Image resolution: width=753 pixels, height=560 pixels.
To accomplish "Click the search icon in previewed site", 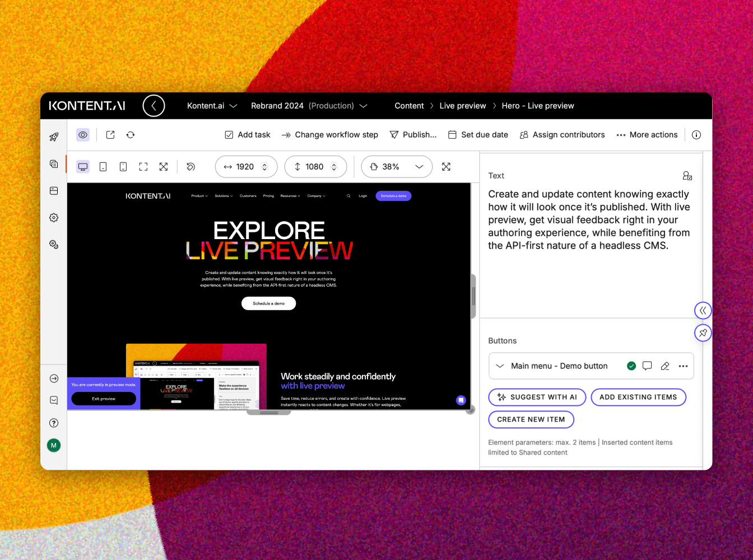I will pos(348,196).
